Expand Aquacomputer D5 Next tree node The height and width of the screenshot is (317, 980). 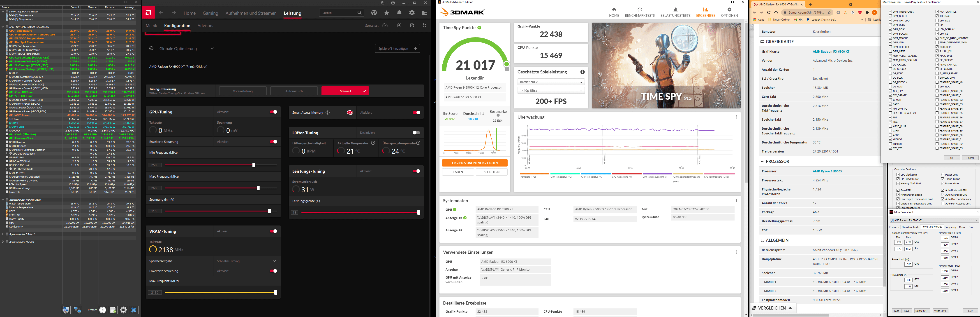pyautogui.click(x=3, y=234)
